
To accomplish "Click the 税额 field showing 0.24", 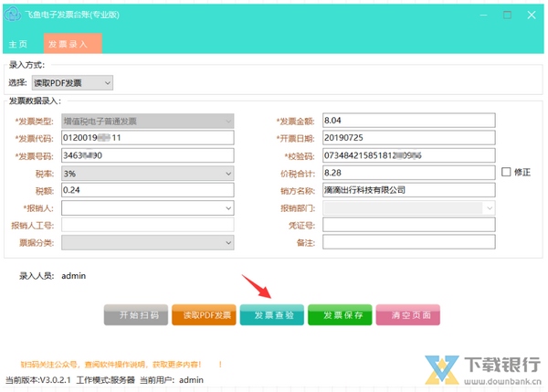I will pos(147,190).
